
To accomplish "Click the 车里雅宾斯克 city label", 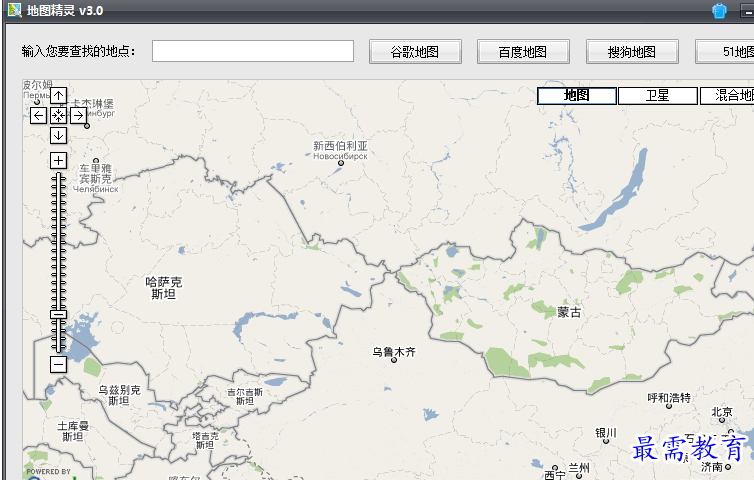I will pos(95,174).
